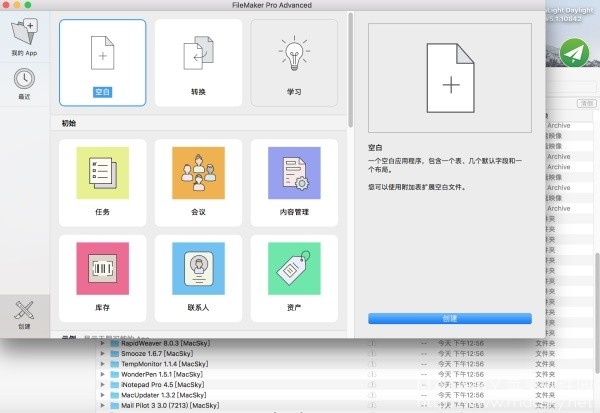Select the WonderPen 1.5.1 [MacSky] row
Viewport: 600px width, 413px height.
tap(344, 374)
